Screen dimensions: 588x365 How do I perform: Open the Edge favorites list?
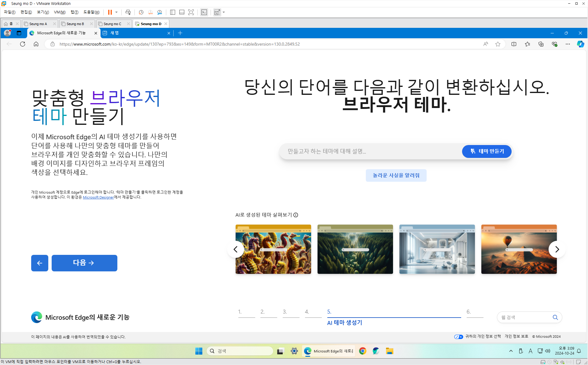[527, 44]
